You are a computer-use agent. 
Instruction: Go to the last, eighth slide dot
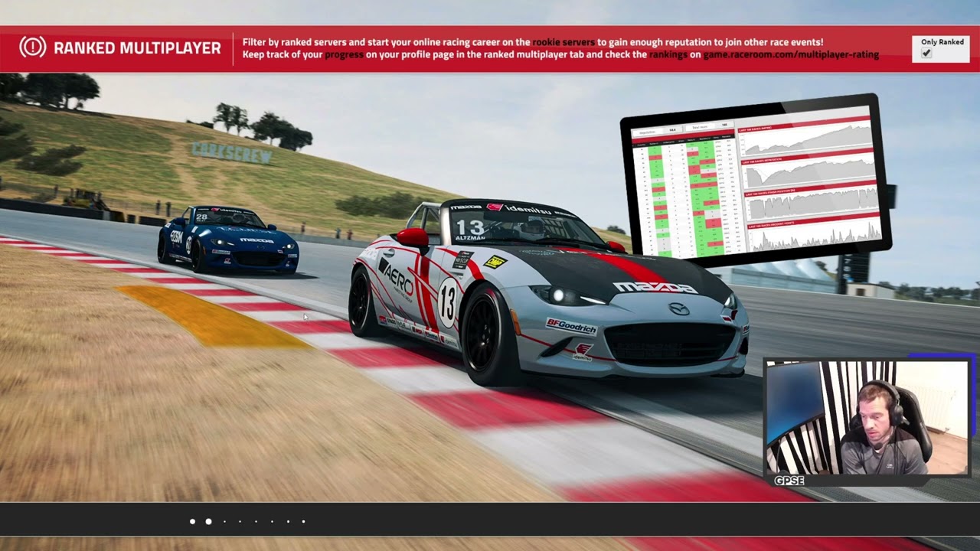coord(303,521)
